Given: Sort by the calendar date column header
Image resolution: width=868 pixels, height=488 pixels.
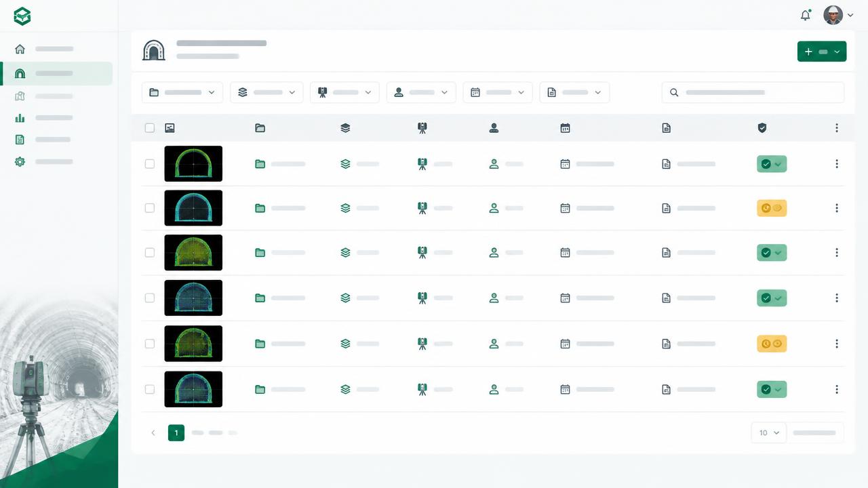Looking at the screenshot, I should click(565, 127).
